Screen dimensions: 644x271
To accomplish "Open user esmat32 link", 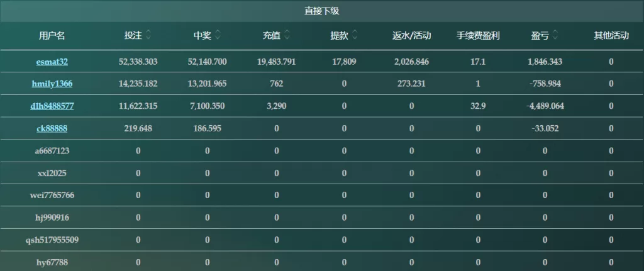I will click(x=52, y=62).
